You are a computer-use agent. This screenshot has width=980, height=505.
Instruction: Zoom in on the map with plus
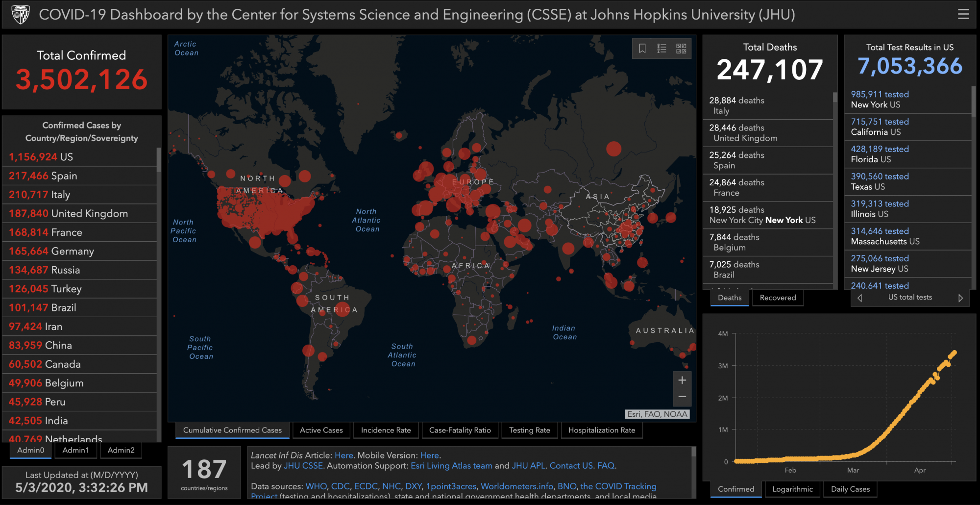coord(682,380)
